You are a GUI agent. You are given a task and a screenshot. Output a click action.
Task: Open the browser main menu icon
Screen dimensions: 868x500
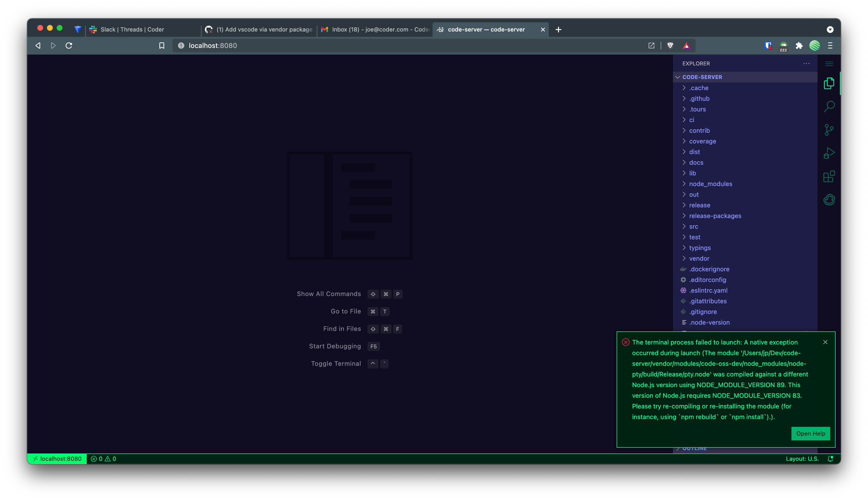tap(830, 46)
